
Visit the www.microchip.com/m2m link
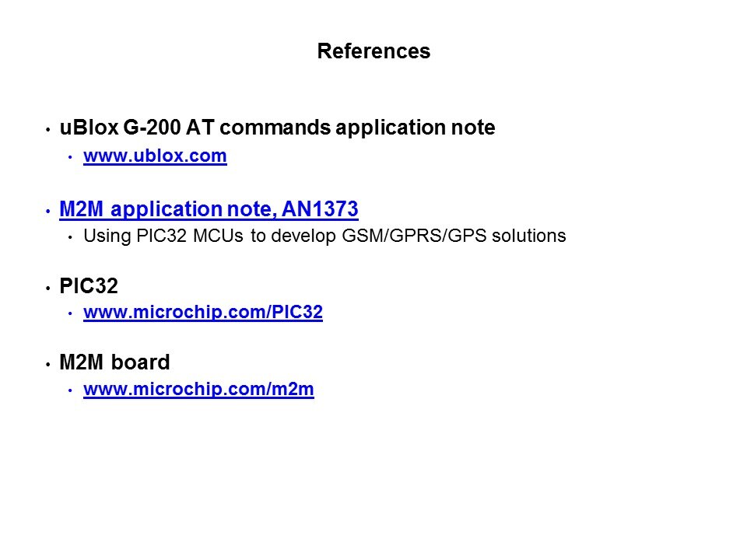(x=198, y=391)
